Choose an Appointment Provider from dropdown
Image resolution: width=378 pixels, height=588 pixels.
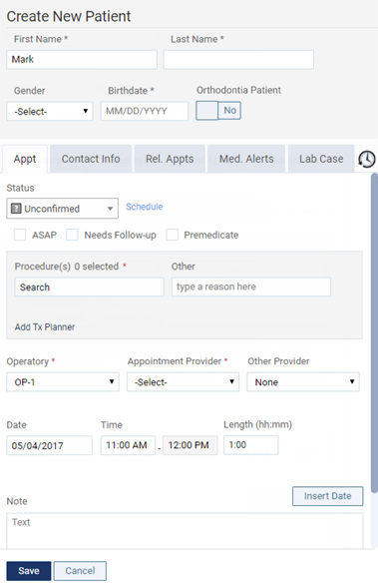pos(183,381)
